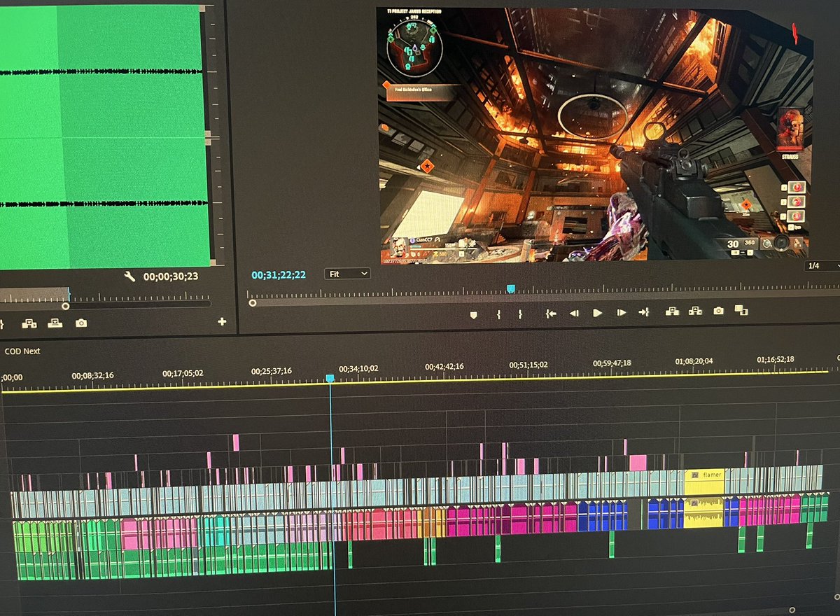Click the Source monitor duration 00;00;30;23
Image resolution: width=840 pixels, height=616 pixels.
click(171, 276)
